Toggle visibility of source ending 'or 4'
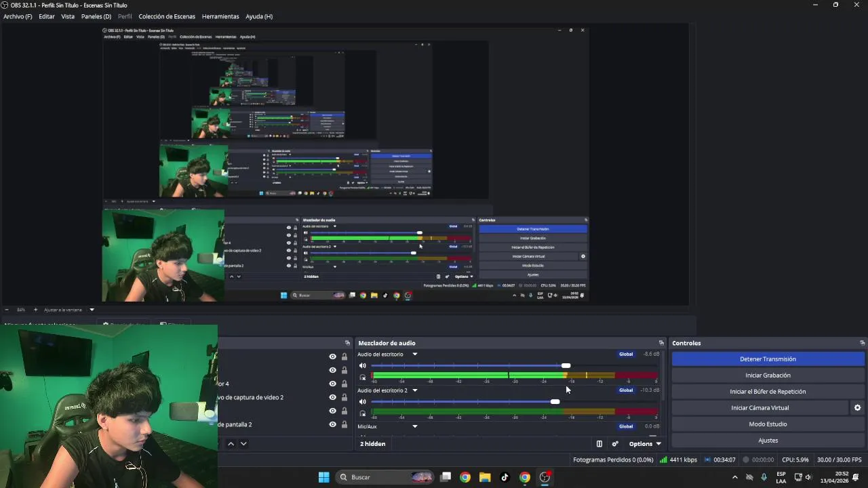Screen dimensions: 868x488 332,384
